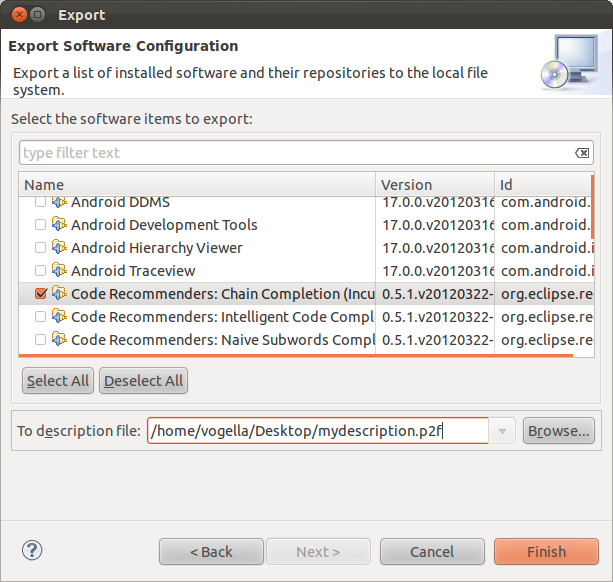Click Finish to export configuration
Screen dimensions: 613x582
[546, 552]
